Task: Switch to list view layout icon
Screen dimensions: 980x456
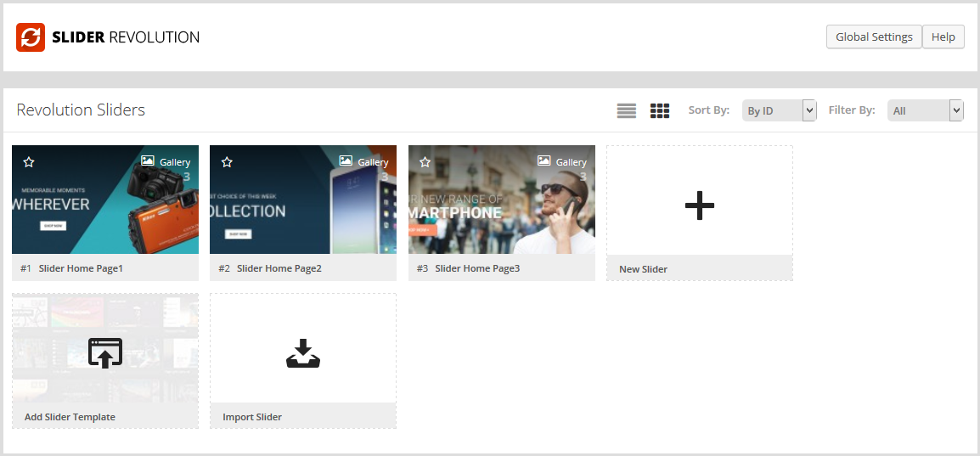Action: point(626,110)
